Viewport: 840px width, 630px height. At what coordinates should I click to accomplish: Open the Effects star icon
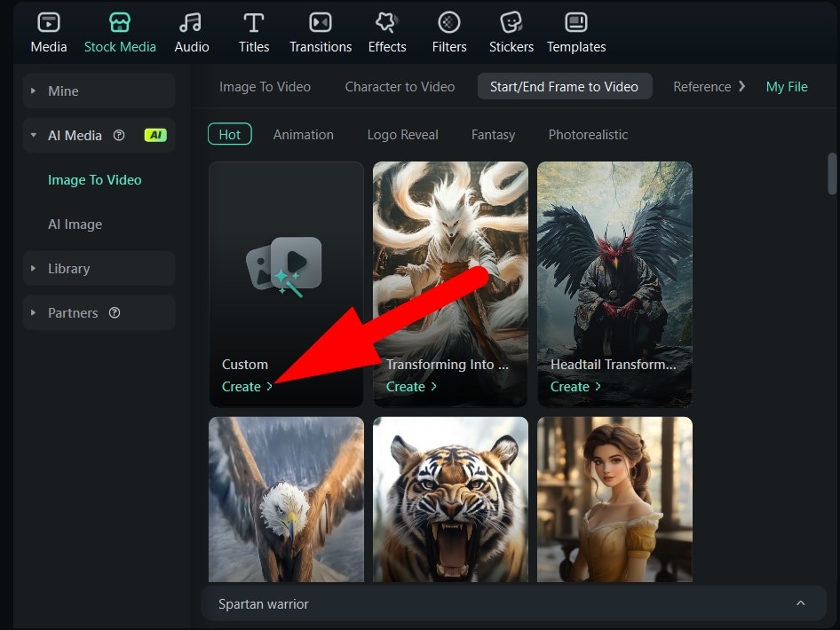click(387, 22)
